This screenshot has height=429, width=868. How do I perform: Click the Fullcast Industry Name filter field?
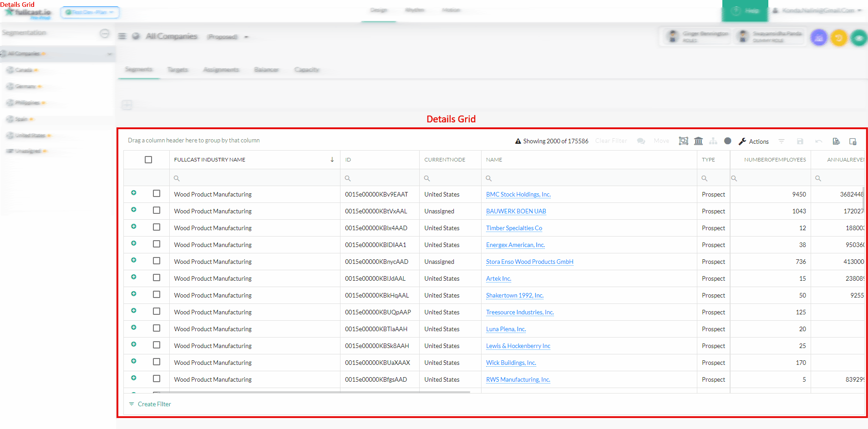[x=254, y=178]
